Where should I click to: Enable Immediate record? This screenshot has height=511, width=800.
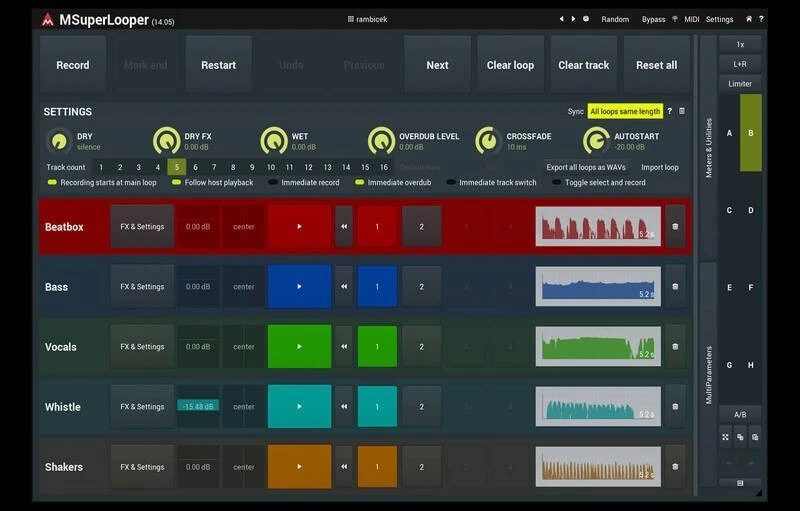point(304,183)
